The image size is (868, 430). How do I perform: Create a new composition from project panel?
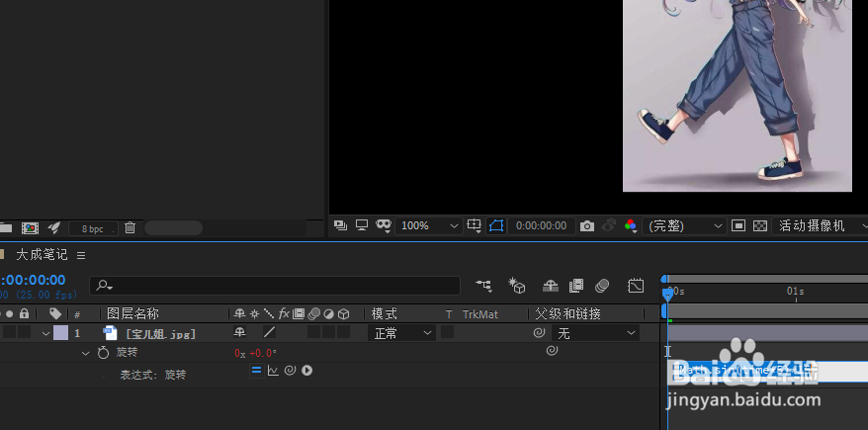(30, 228)
